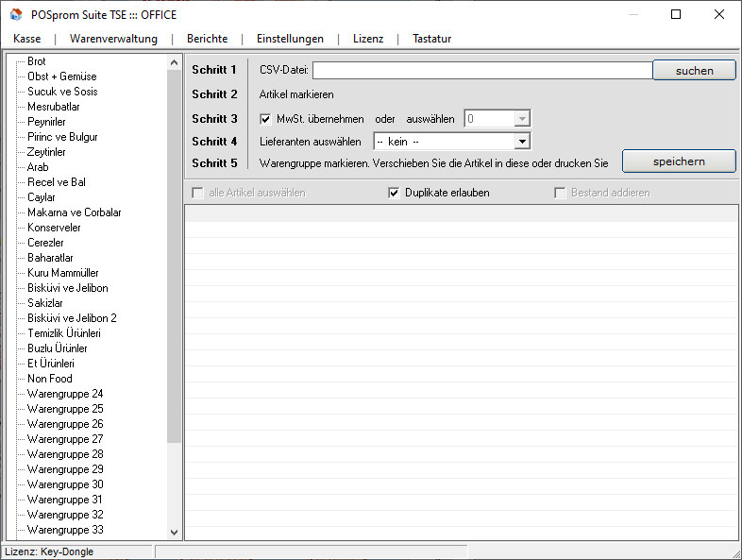Open the Einstellungen menu

[x=290, y=39]
